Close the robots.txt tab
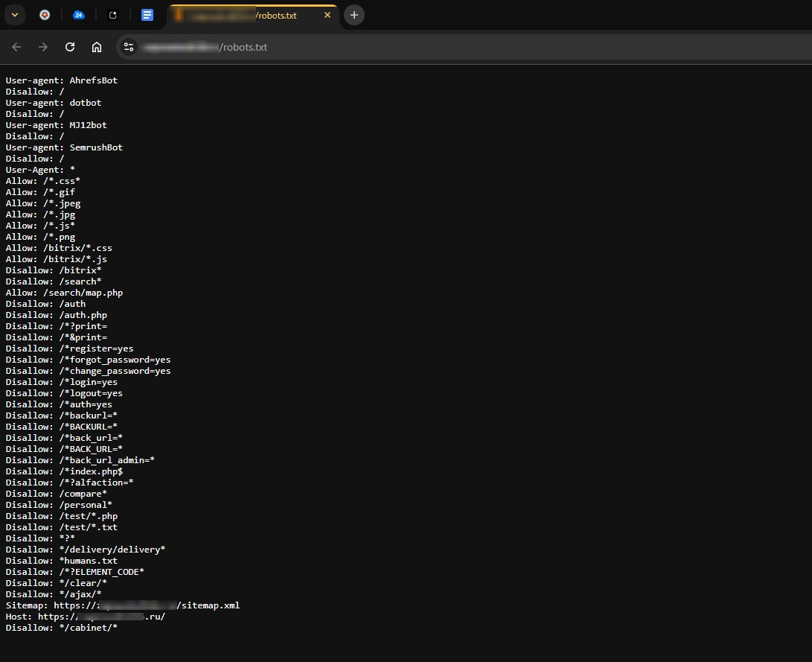 tap(327, 15)
